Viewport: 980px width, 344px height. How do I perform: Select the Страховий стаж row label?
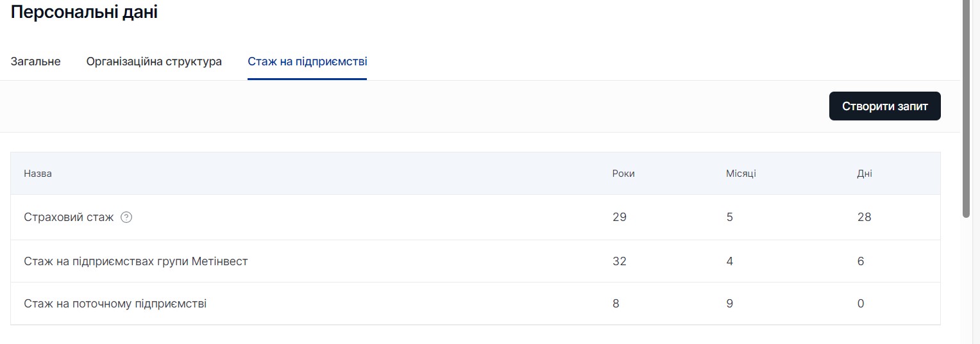pyautogui.click(x=69, y=217)
